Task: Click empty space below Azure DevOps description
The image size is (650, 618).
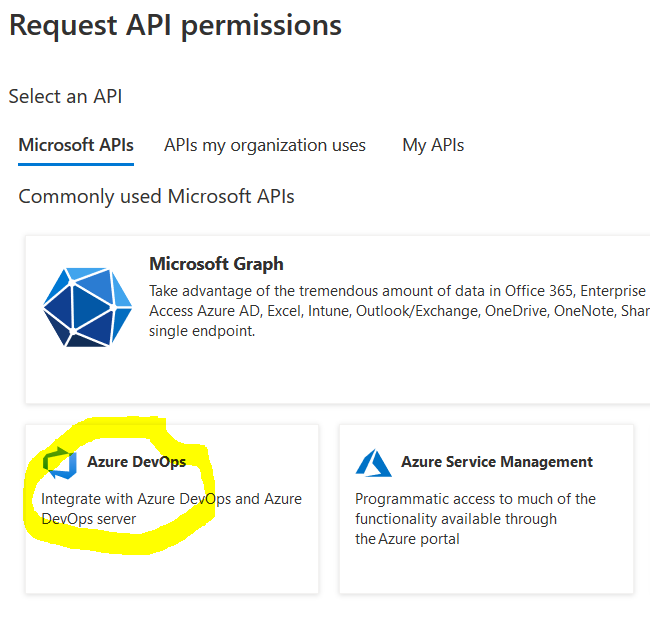Action: [171, 565]
